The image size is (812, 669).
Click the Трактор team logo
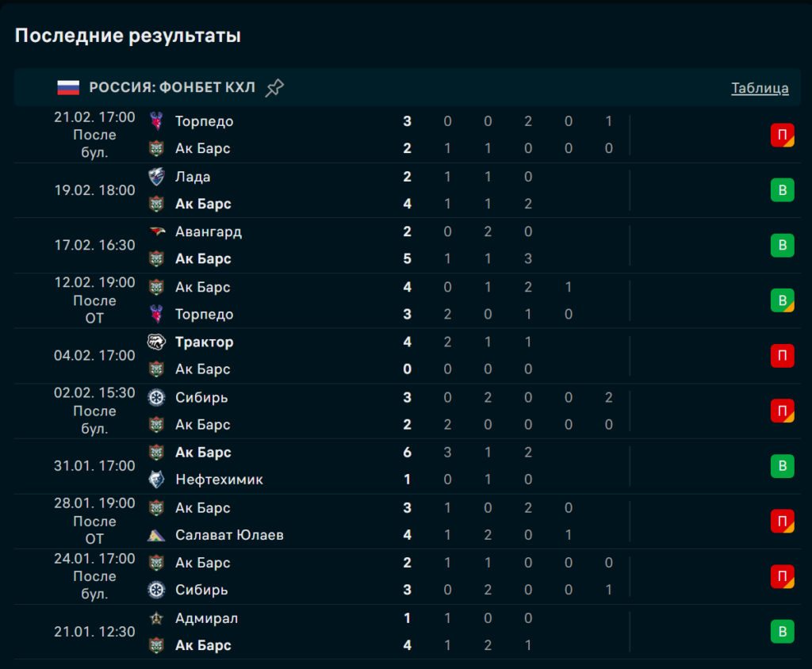156,342
